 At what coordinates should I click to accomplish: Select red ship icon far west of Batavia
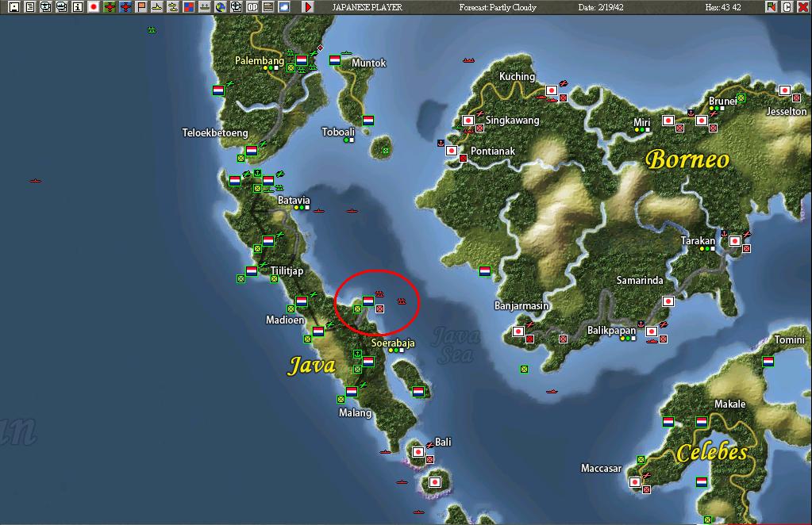(35, 181)
